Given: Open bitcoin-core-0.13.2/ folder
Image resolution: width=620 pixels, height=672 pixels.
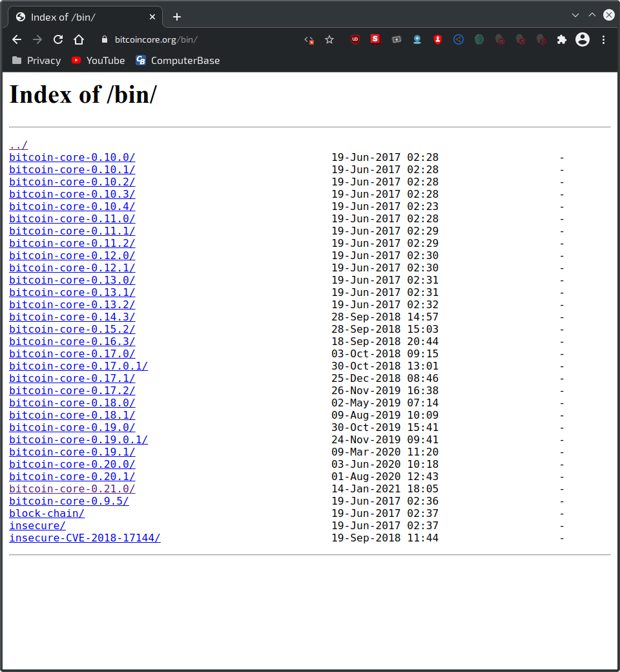Looking at the screenshot, I should click(x=72, y=305).
